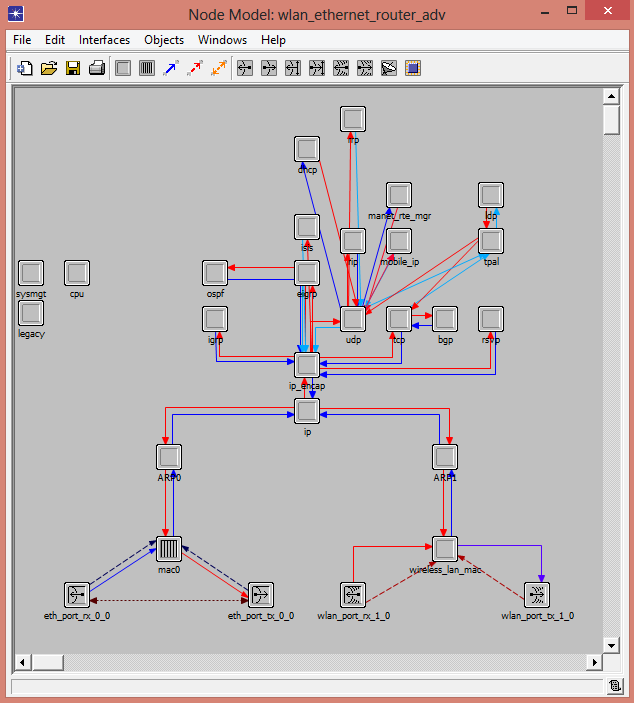Image resolution: width=634 pixels, height=703 pixels.
Task: Select the blue packet stream tool
Action: pyautogui.click(x=171, y=68)
